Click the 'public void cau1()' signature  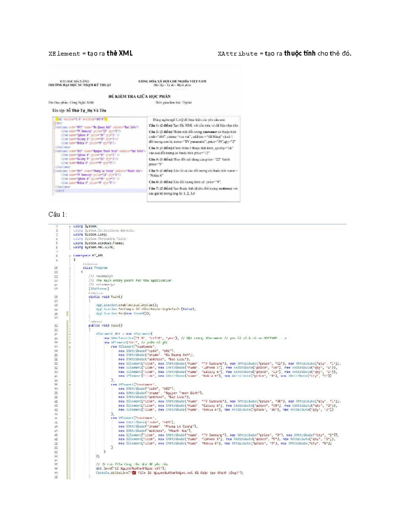pos(105,326)
